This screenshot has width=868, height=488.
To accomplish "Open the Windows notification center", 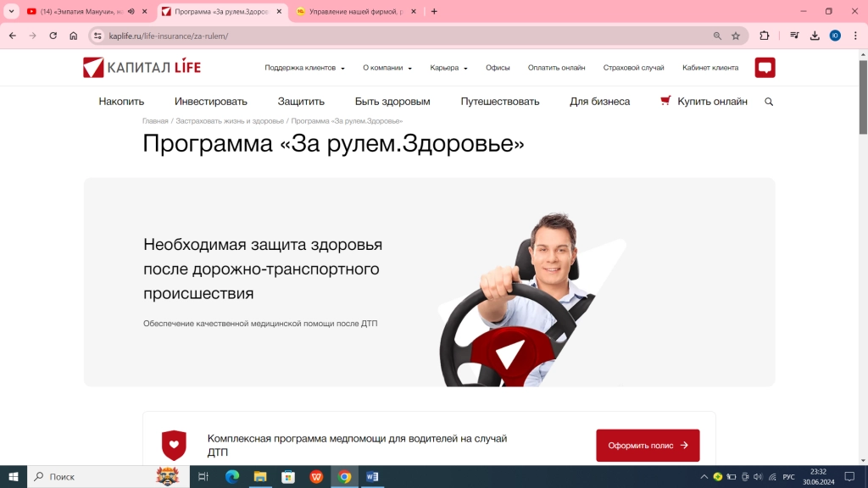I will pyautogui.click(x=849, y=476).
